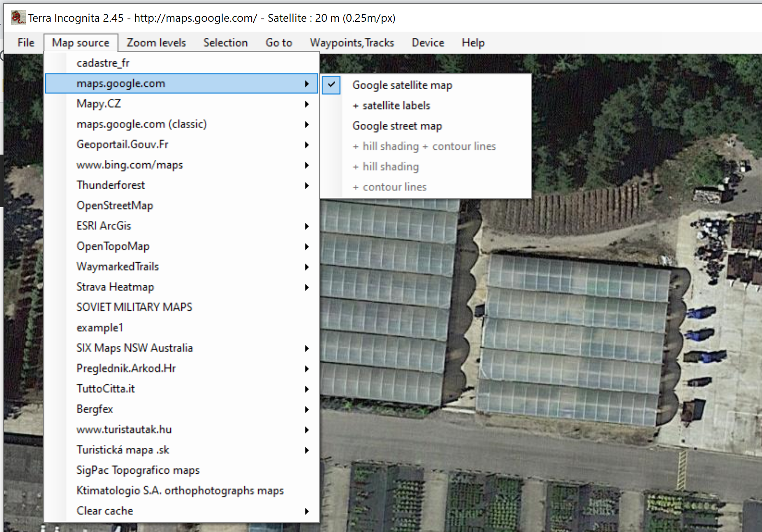This screenshot has width=762, height=532.
Task: Close the Map source menu
Action: point(81,43)
